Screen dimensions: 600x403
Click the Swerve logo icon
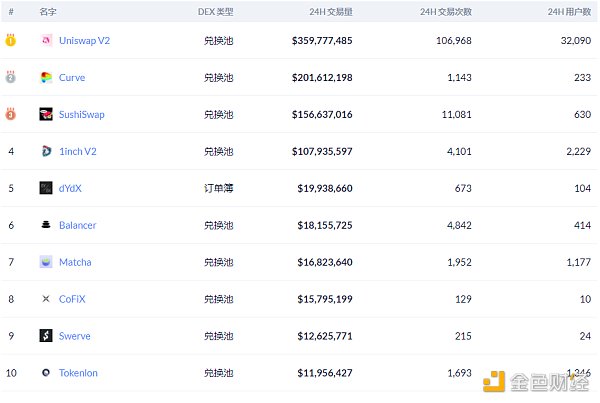[46, 336]
